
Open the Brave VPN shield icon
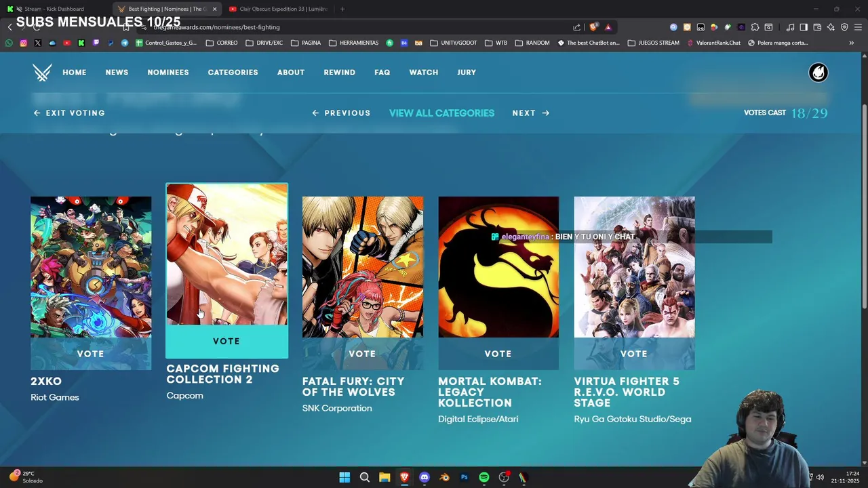tap(844, 27)
